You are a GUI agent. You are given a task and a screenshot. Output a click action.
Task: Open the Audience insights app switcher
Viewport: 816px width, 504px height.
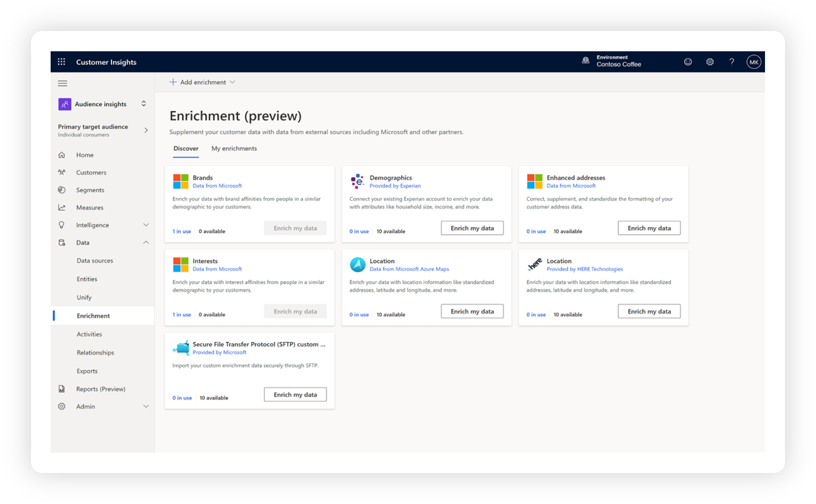pos(143,104)
